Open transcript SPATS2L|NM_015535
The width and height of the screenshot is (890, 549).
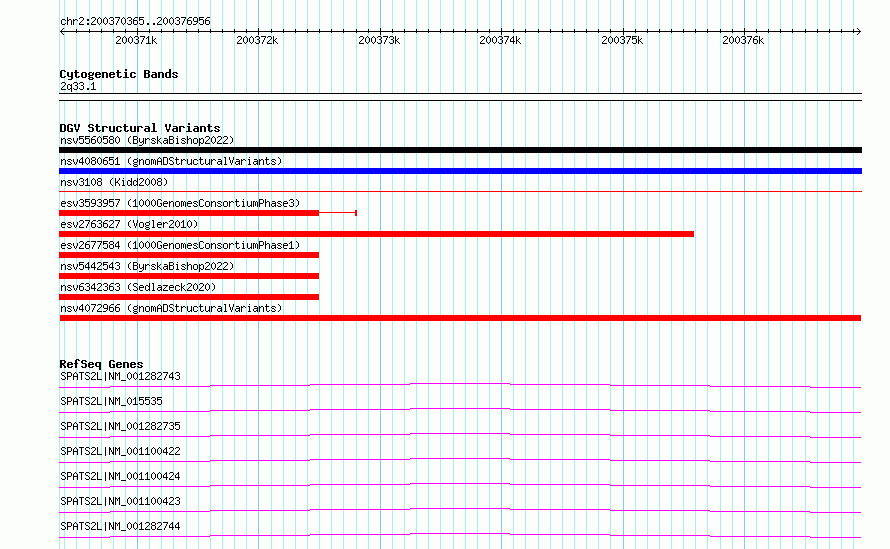tap(111, 401)
